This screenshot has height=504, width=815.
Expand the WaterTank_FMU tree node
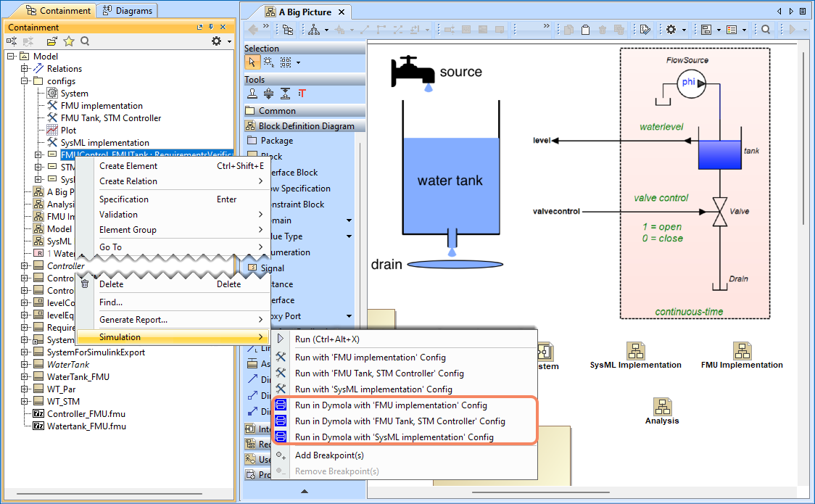pyautogui.click(x=24, y=377)
